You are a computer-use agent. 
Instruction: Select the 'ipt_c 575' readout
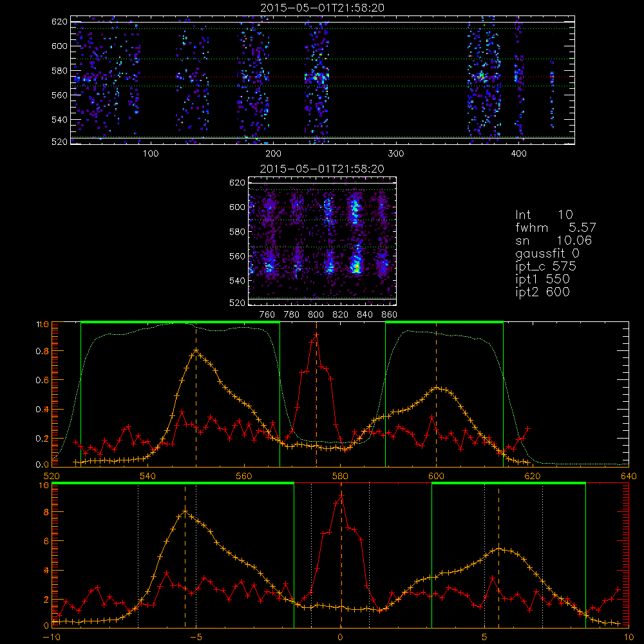pos(546,267)
